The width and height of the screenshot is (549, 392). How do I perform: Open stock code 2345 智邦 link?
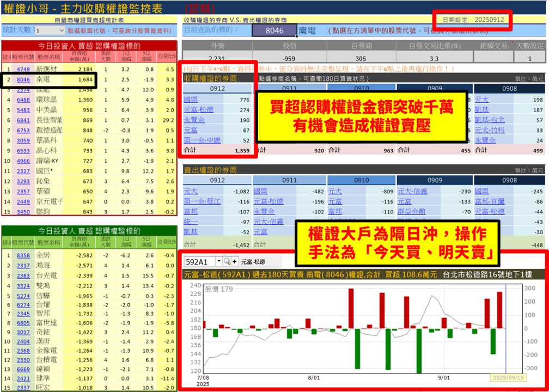23,314
